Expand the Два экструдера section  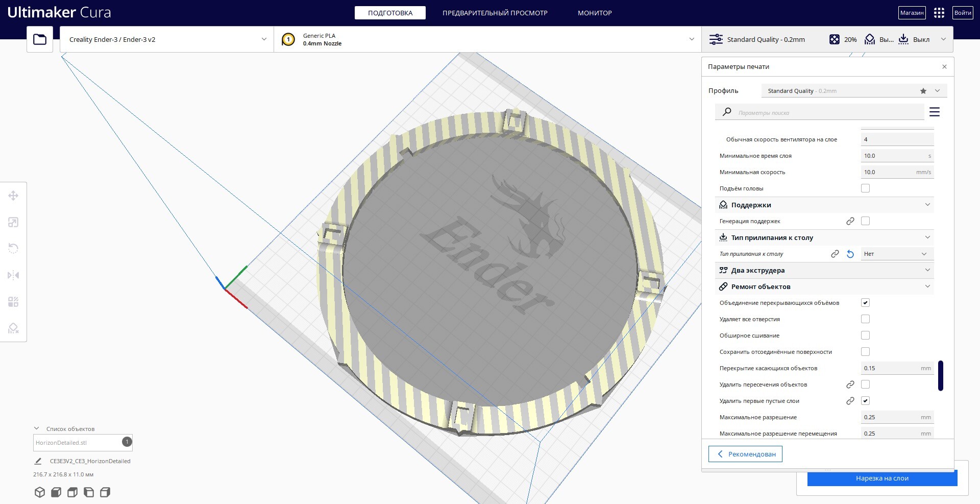(x=824, y=270)
